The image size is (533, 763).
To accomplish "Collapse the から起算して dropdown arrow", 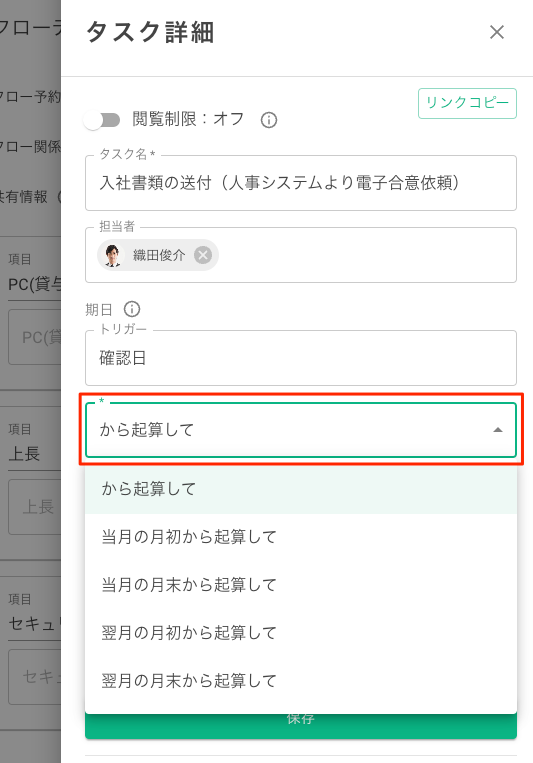I will click(x=497, y=430).
